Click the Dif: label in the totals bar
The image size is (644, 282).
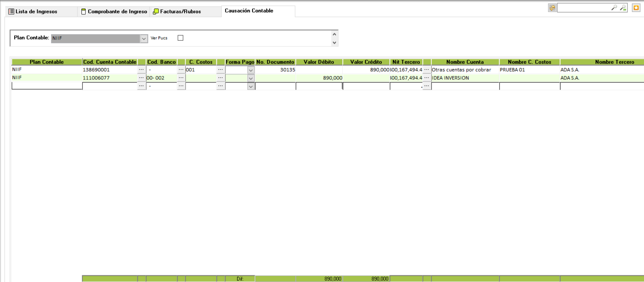[240, 279]
